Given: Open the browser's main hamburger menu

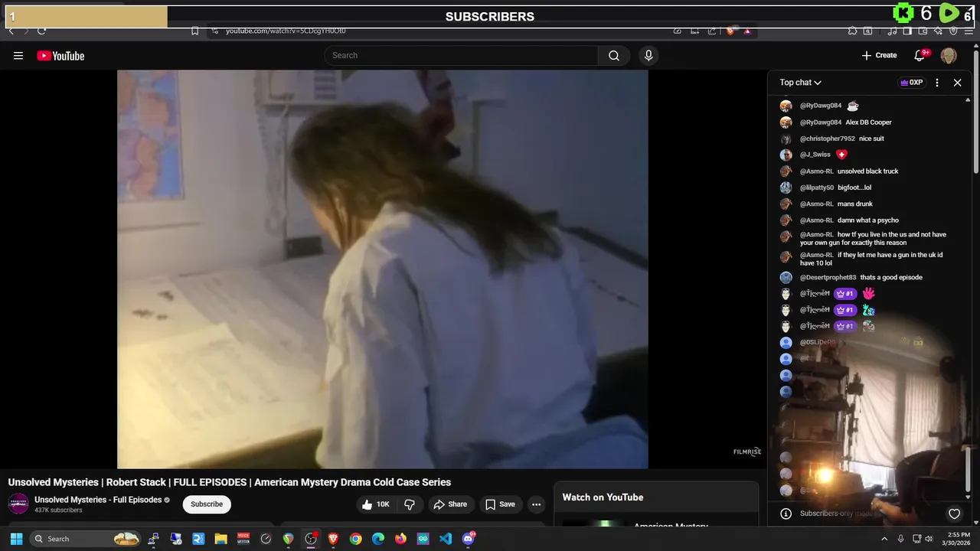Looking at the screenshot, I should tap(969, 31).
